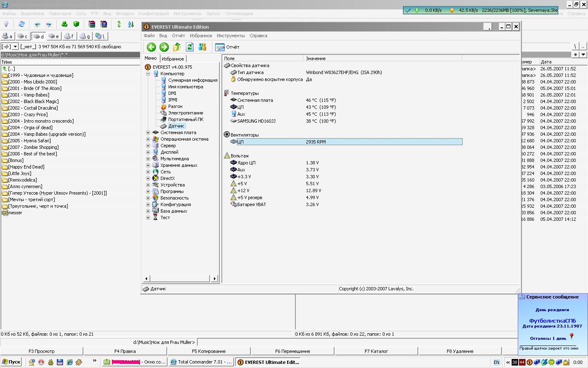Expand the DirectX tree node
Image resolution: width=588 pixels, height=368 pixels.
tap(148, 178)
